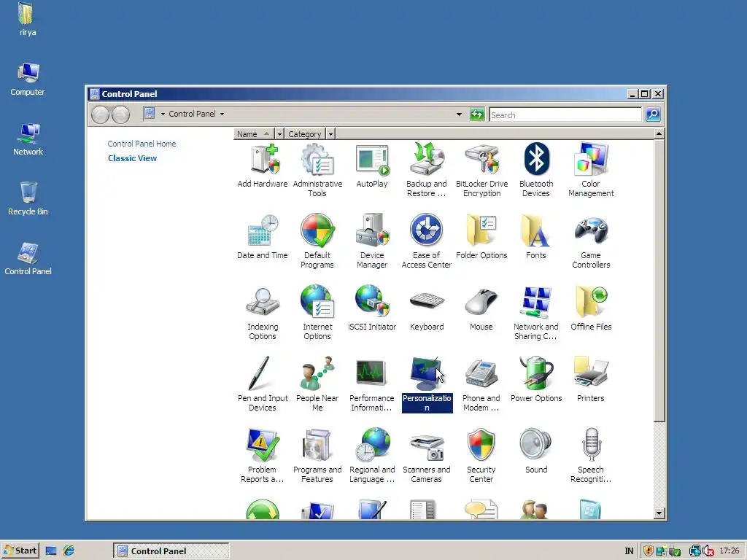
Task: Open the Printers icon
Action: 591,381
